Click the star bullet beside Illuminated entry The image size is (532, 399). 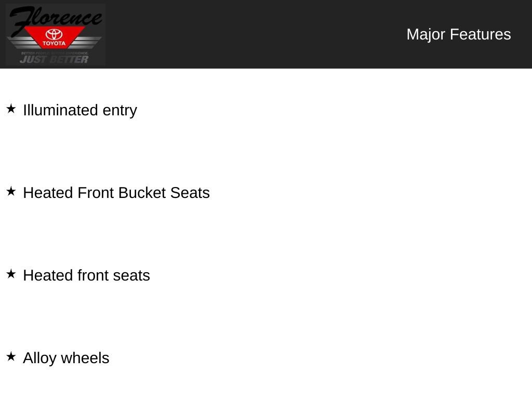point(11,109)
